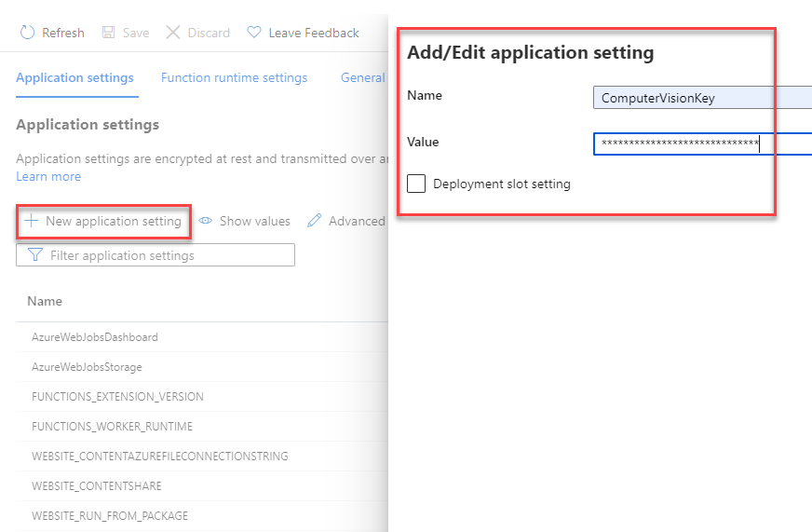The image size is (812, 532).
Task: Toggle the Deployment slot setting checkbox
Action: (416, 184)
